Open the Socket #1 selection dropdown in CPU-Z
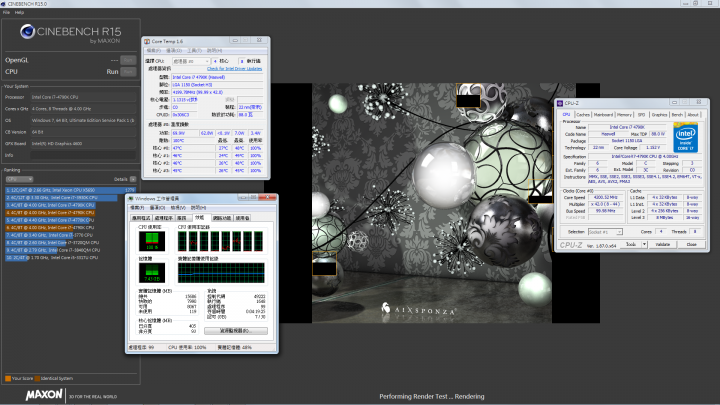720x405 pixels. [605, 232]
